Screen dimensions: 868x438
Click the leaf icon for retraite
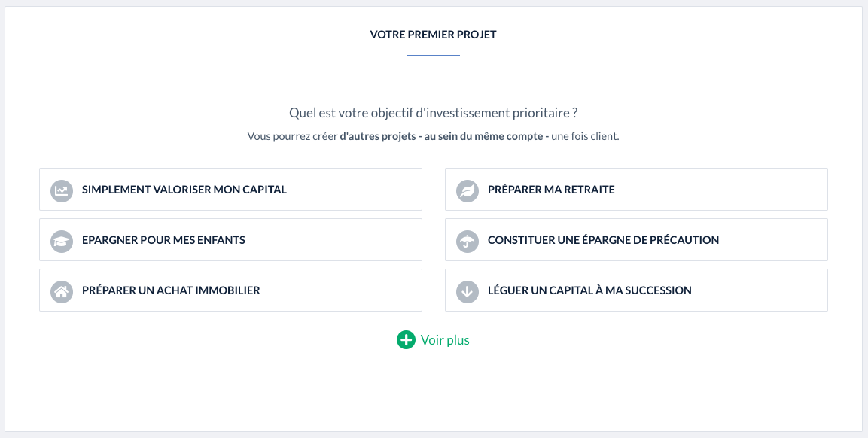[468, 190]
